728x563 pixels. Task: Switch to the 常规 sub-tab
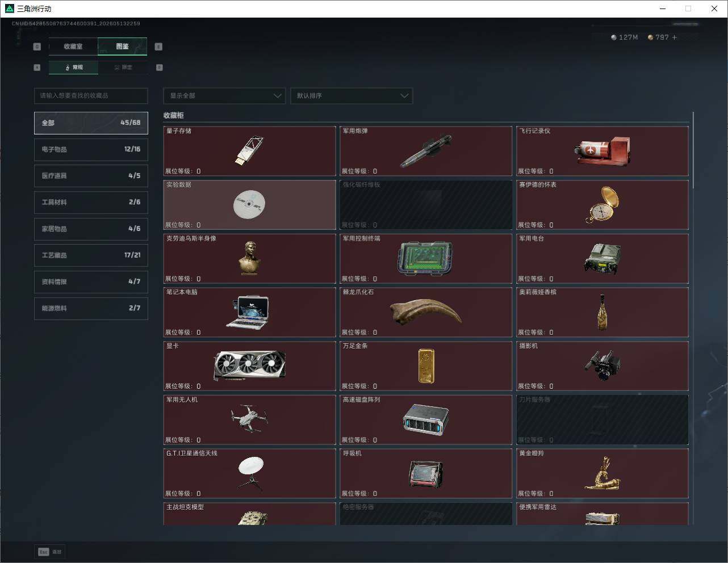click(x=73, y=68)
